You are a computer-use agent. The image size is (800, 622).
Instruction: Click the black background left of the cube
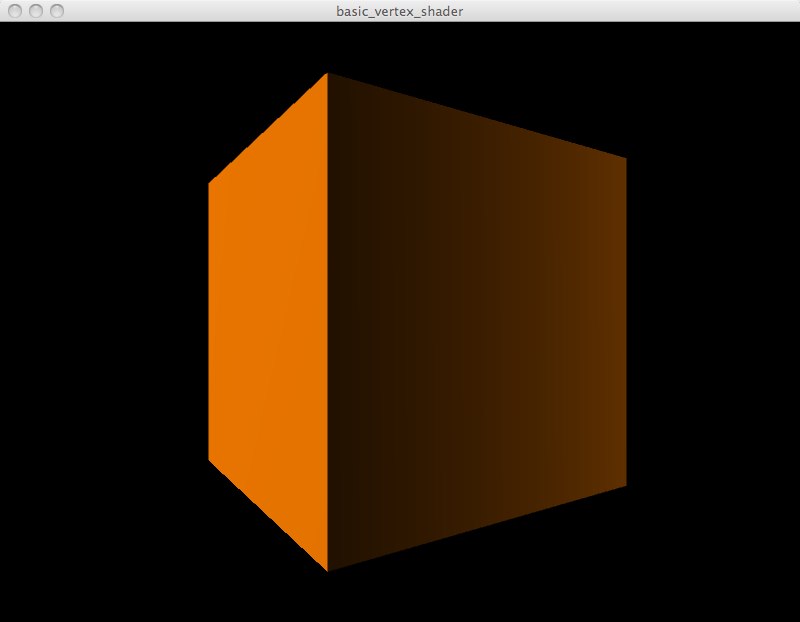pos(100,320)
